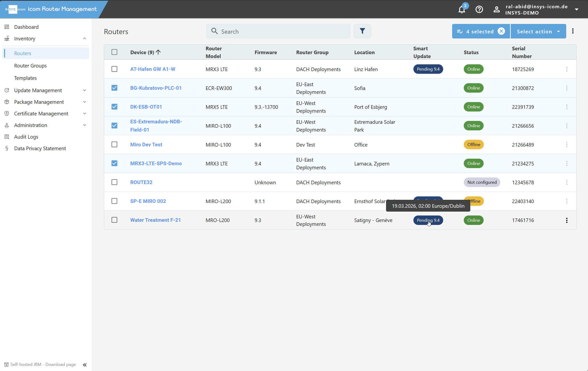Open Templates page

point(25,78)
